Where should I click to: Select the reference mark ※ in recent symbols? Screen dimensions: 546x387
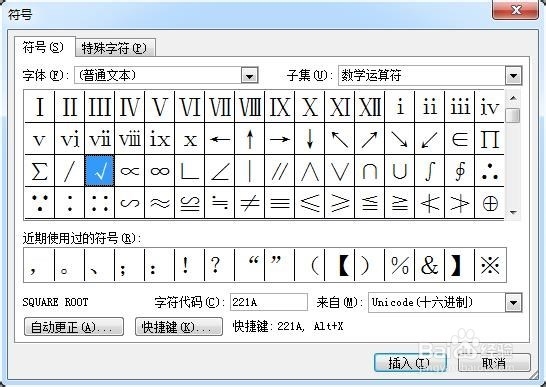pos(490,265)
